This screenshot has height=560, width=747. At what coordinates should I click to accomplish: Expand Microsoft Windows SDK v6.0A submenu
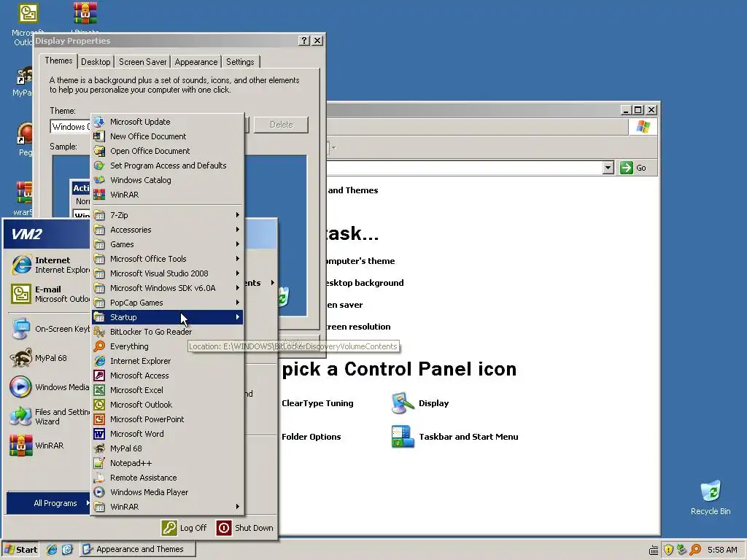pos(167,288)
